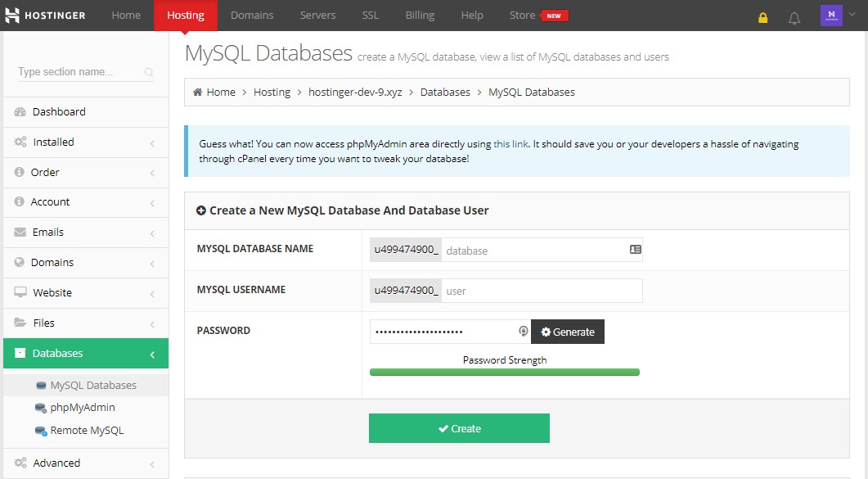This screenshot has width=868, height=479.
Task: Click the search magnifier icon in sidebar
Action: point(148,72)
